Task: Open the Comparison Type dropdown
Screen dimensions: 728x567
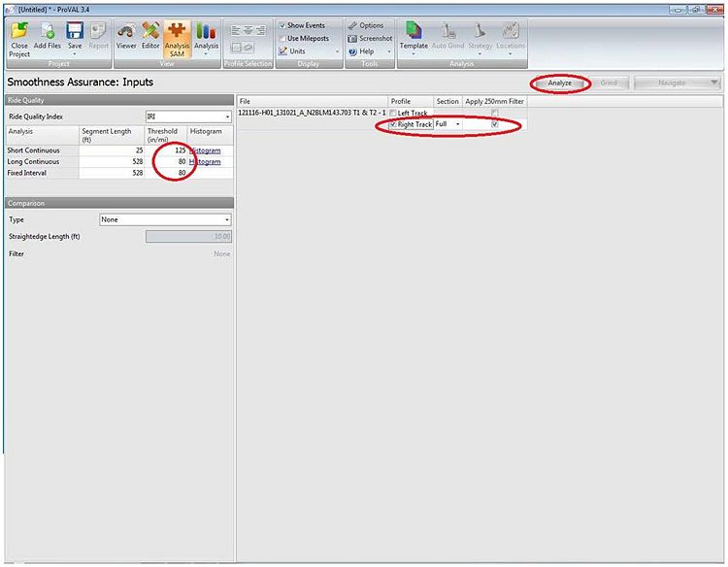Action: tap(165, 219)
